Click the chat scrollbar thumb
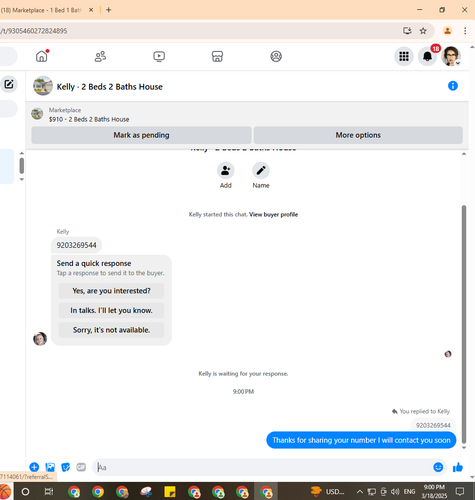The image size is (475, 500). coord(464,323)
